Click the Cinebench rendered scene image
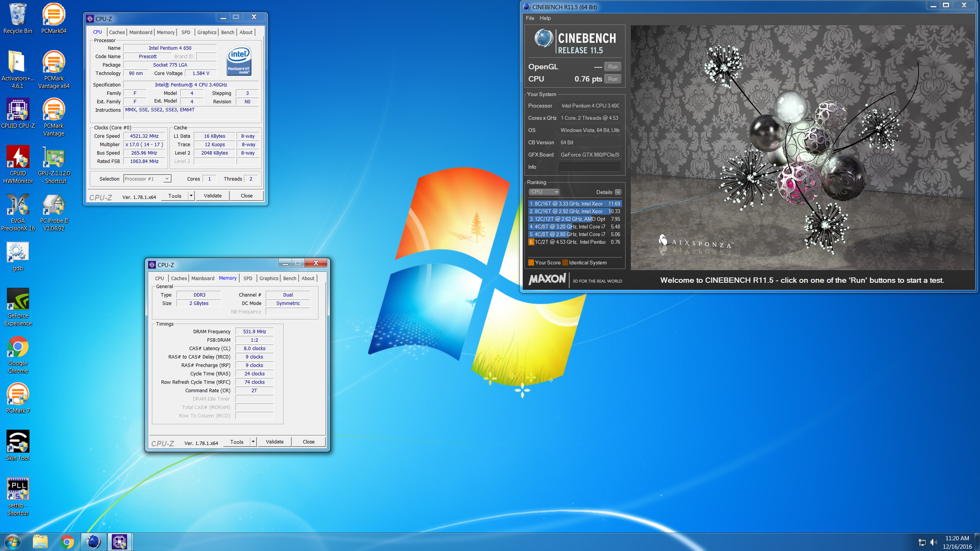Viewport: 980px width, 551px height. 802,147
